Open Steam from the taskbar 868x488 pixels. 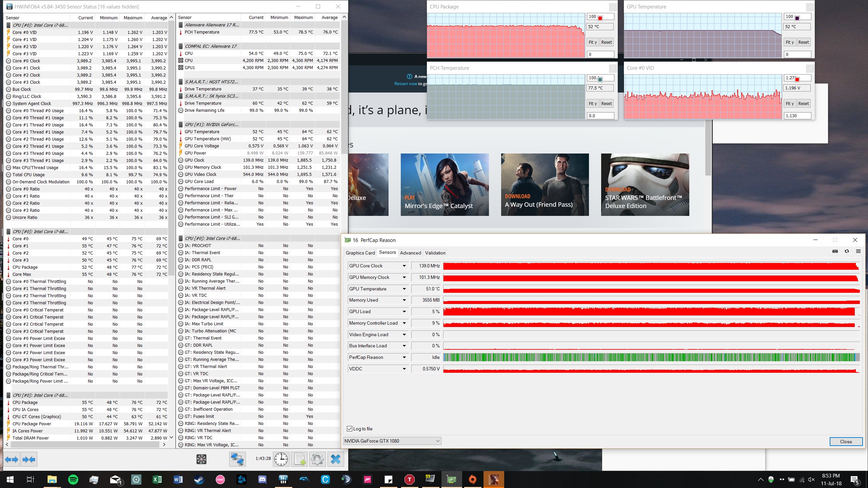[x=199, y=479]
